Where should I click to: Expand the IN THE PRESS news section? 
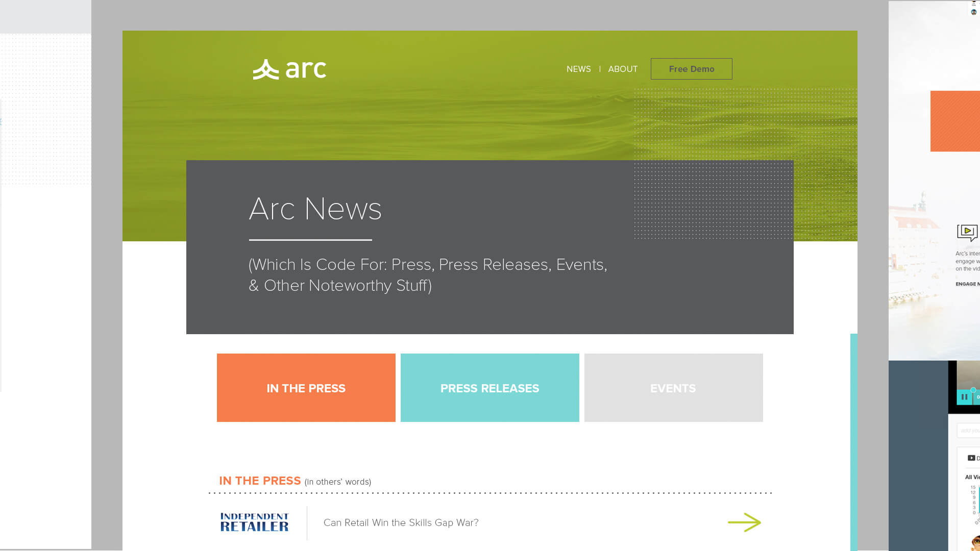pyautogui.click(x=306, y=388)
